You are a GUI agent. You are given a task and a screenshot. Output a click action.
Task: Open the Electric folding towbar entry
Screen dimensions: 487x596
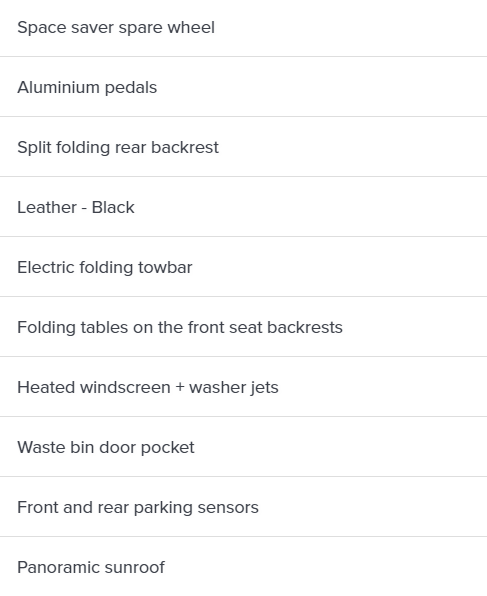tap(243, 267)
